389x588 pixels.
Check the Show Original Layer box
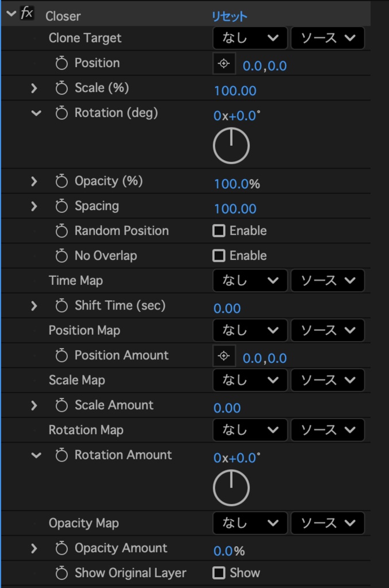219,573
